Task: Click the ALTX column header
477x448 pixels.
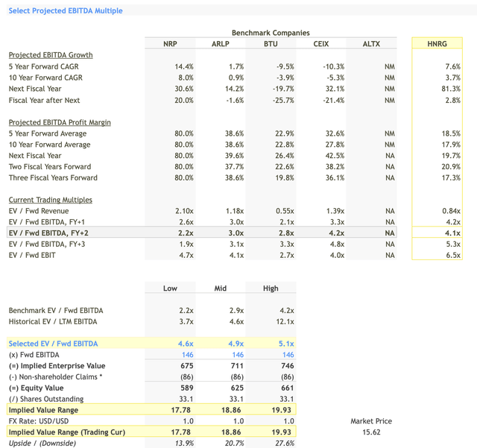Action: (370, 44)
